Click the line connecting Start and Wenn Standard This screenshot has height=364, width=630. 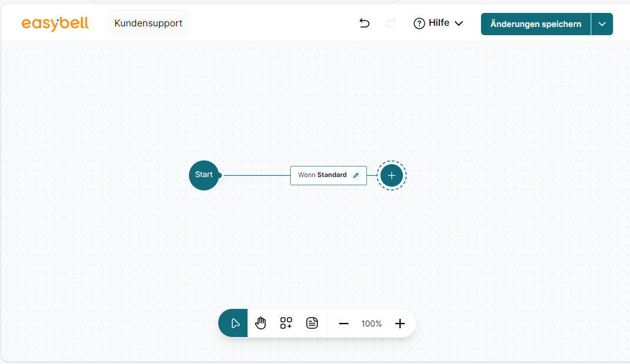(x=256, y=175)
